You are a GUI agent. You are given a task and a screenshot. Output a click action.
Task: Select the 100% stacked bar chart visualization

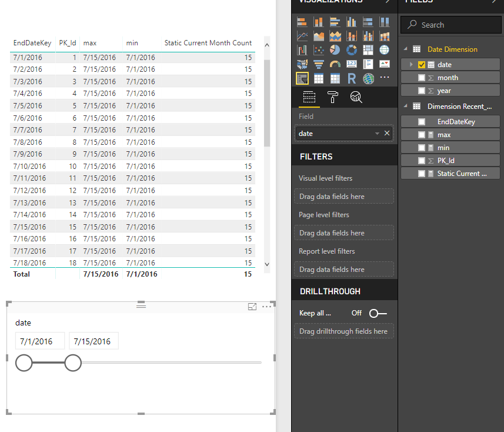tap(368, 22)
